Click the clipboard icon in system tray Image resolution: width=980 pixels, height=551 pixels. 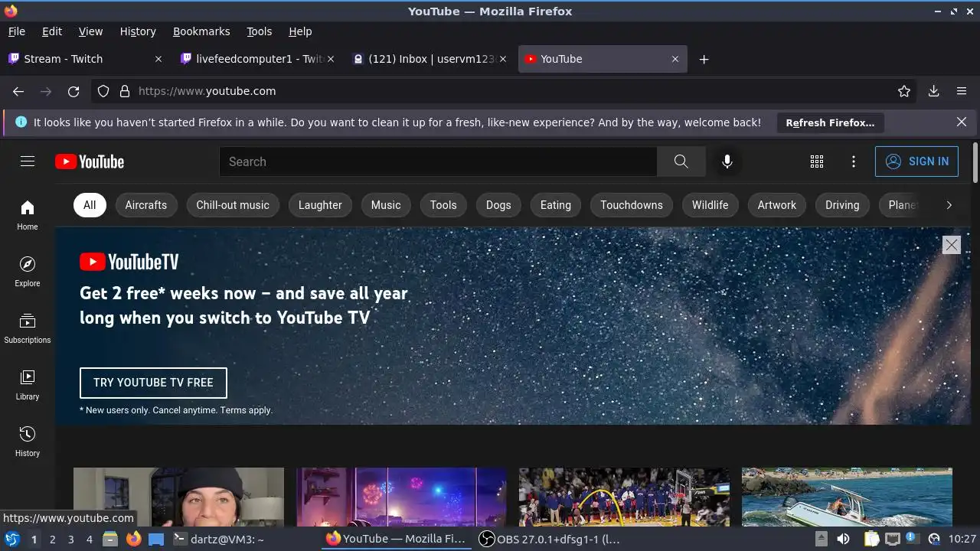872,539
